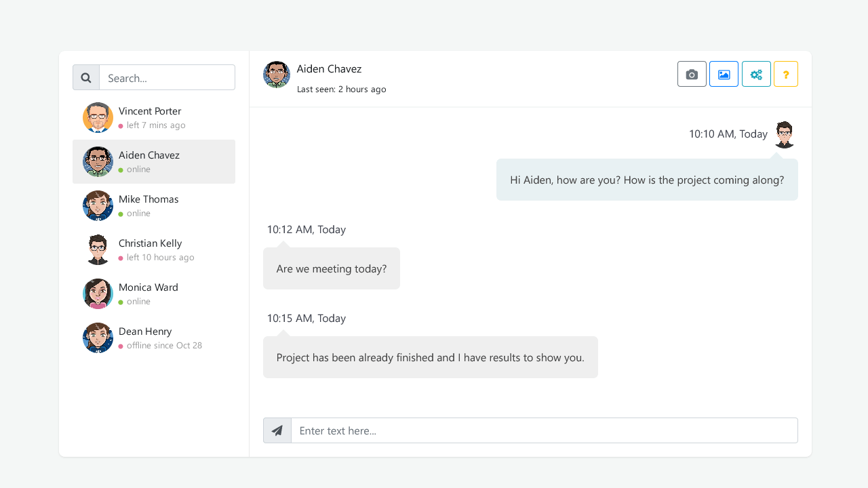This screenshot has width=868, height=488.
Task: Click the paper plane send icon
Action: [x=277, y=430]
